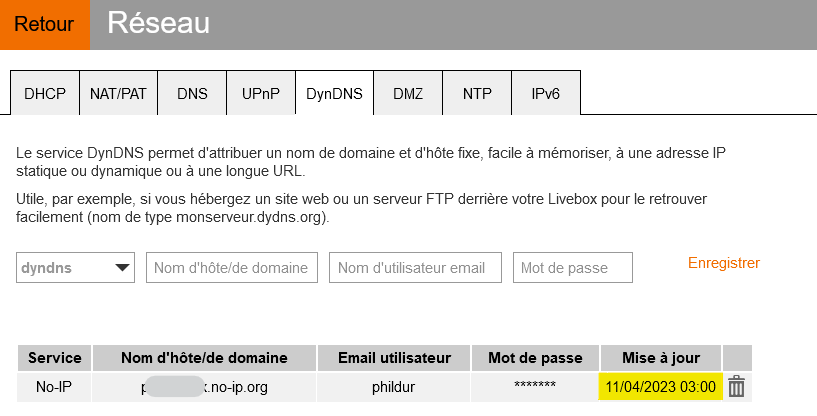Click the Service column header
This screenshot has width=817, height=416.
click(x=55, y=358)
